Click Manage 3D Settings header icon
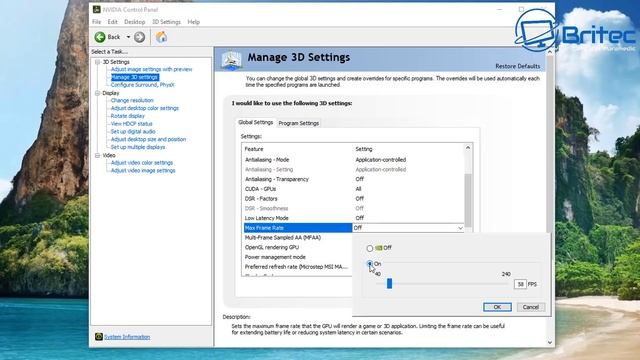 tap(231, 60)
